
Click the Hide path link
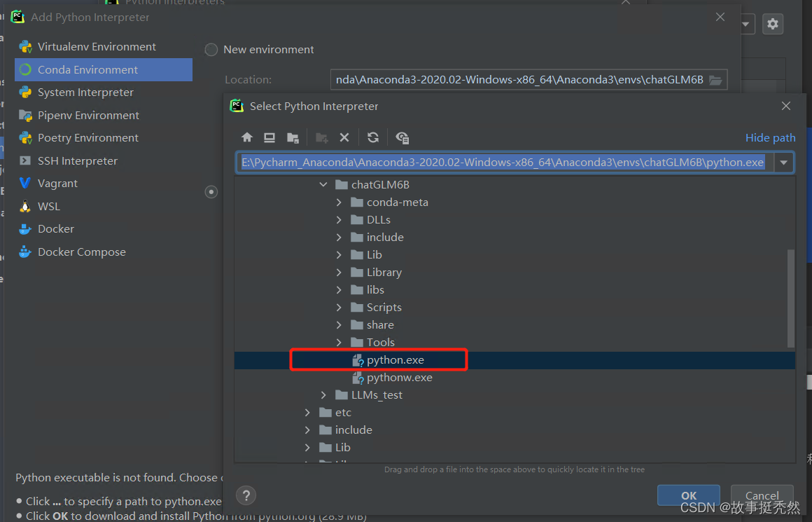770,138
